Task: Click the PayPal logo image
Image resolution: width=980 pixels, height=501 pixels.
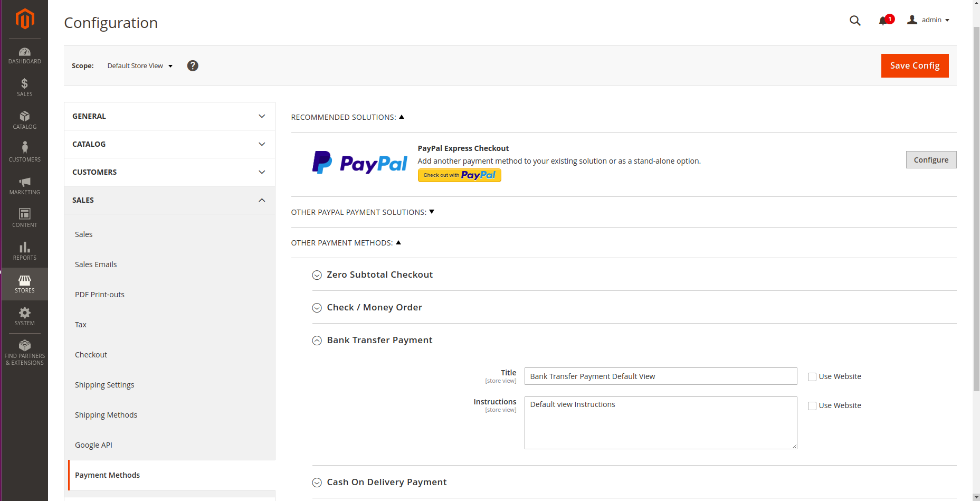Action: click(x=359, y=163)
